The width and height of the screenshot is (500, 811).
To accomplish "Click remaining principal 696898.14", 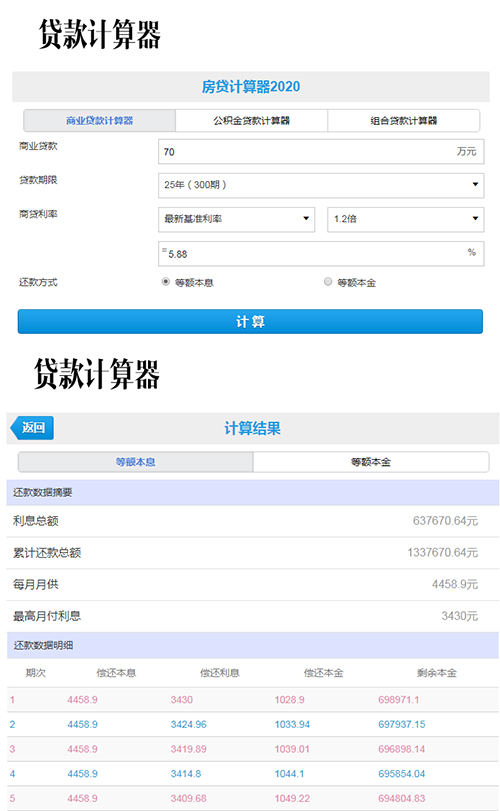I will pos(402,749).
